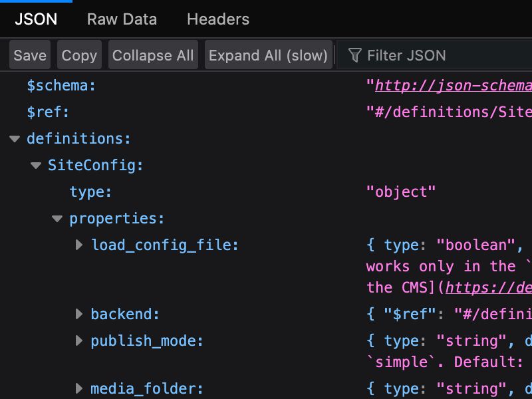Expand the media_folder node
The width and height of the screenshot is (532, 399).
(79, 388)
